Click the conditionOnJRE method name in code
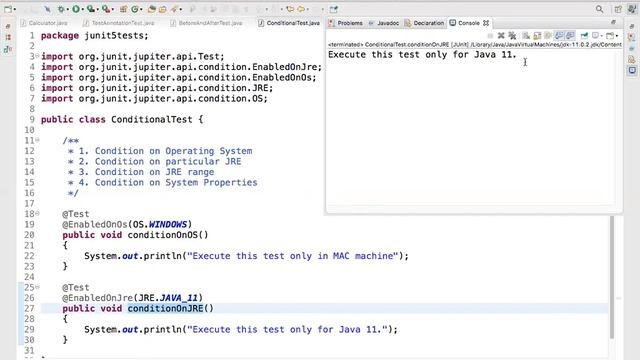The width and height of the screenshot is (640, 360). click(165, 308)
